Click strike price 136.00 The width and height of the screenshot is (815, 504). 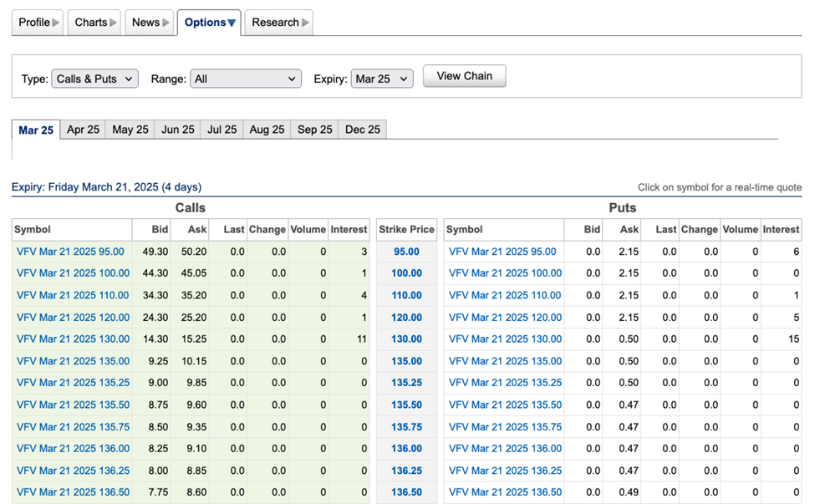tap(406, 448)
